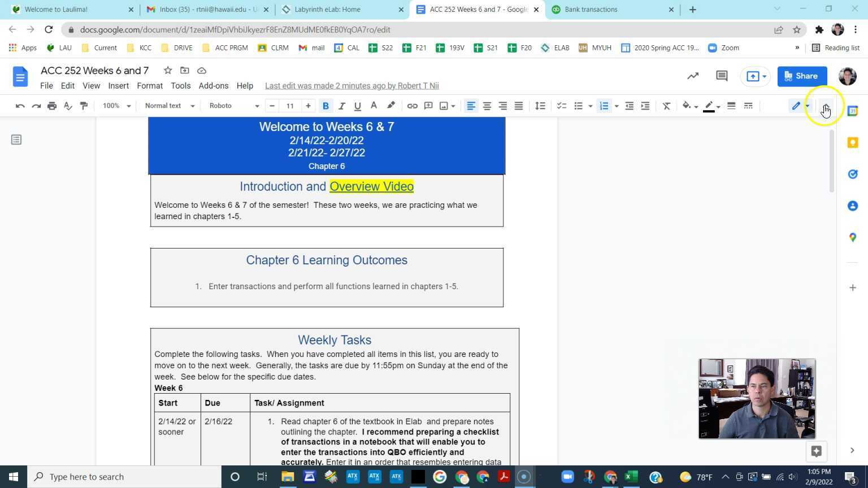
Task: Click the Share button
Action: (x=802, y=76)
